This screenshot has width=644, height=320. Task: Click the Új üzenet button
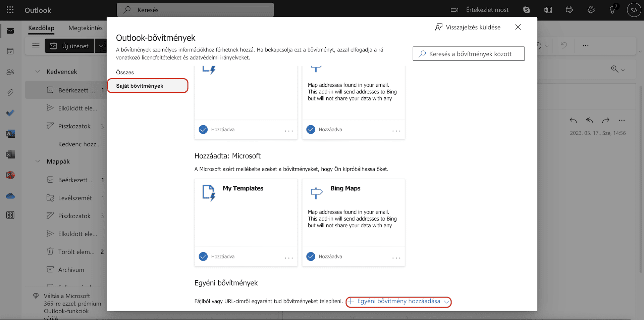[x=70, y=46]
